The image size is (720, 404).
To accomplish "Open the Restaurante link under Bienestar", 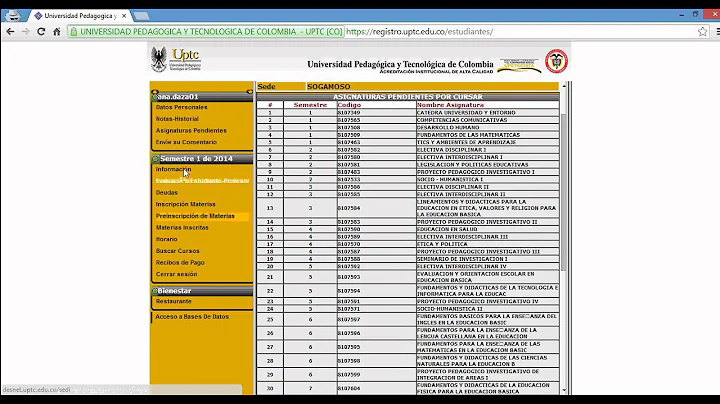I will point(174,302).
